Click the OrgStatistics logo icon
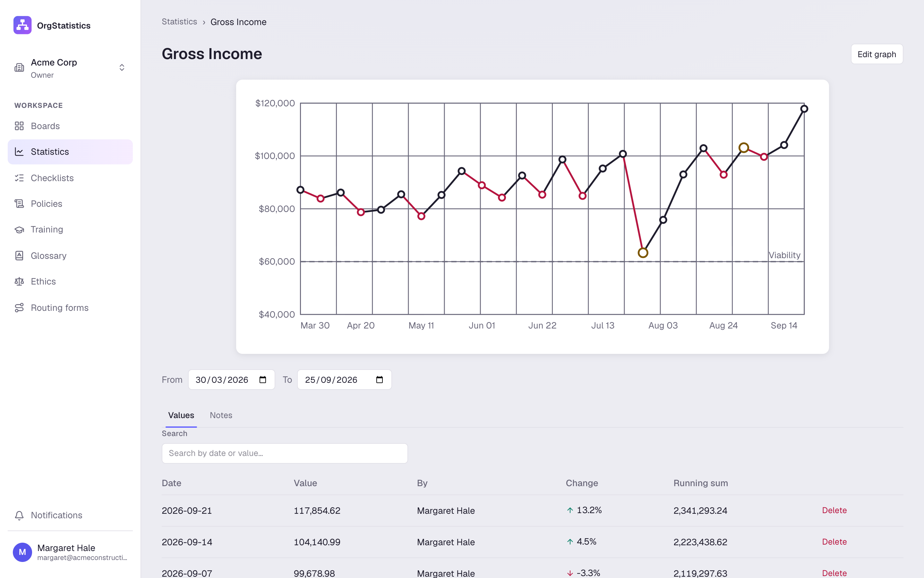Viewport: 924px width, 578px height. click(22, 25)
